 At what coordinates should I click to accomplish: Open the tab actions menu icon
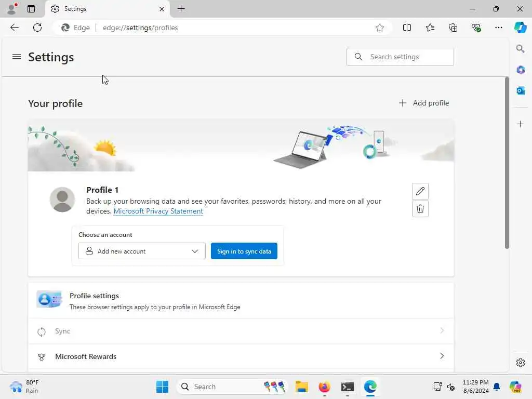(31, 9)
